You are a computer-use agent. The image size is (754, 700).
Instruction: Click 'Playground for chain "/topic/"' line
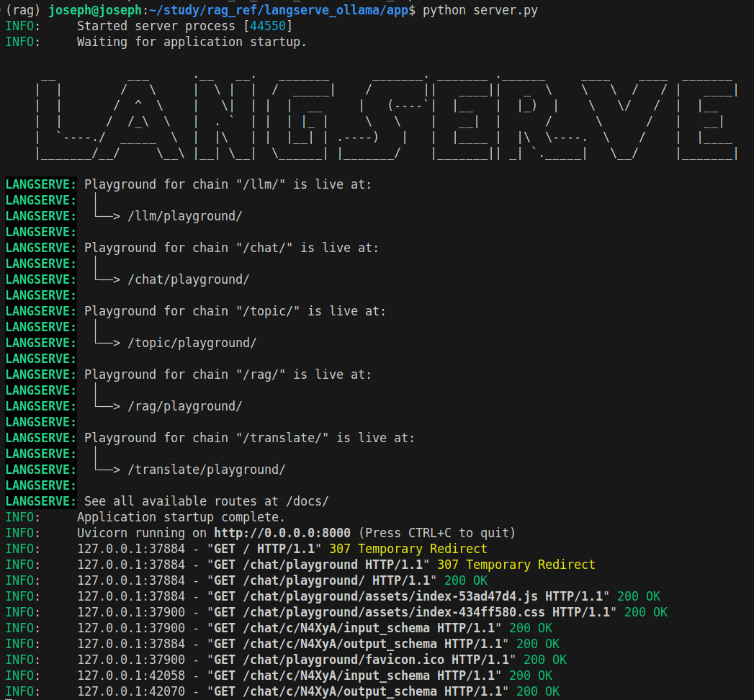click(235, 312)
